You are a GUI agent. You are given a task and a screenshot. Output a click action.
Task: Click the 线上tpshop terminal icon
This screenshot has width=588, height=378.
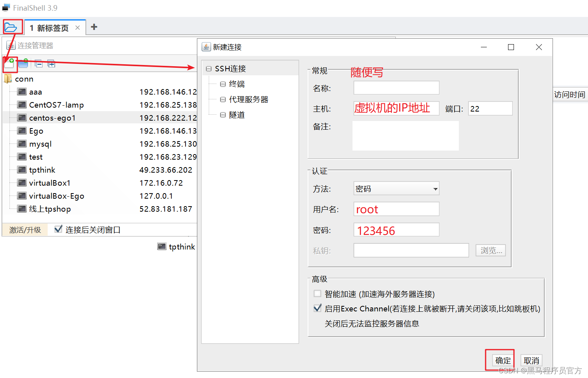click(x=22, y=209)
